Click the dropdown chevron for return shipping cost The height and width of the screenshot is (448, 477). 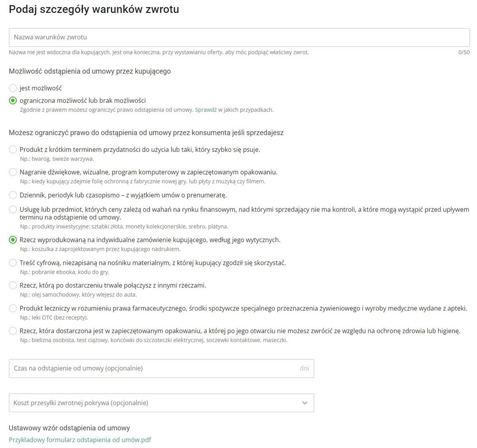click(x=305, y=403)
